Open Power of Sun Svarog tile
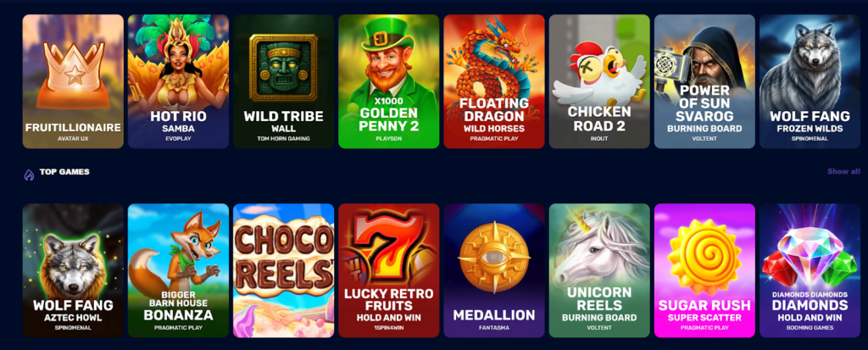This screenshot has height=350, width=868. [704, 81]
